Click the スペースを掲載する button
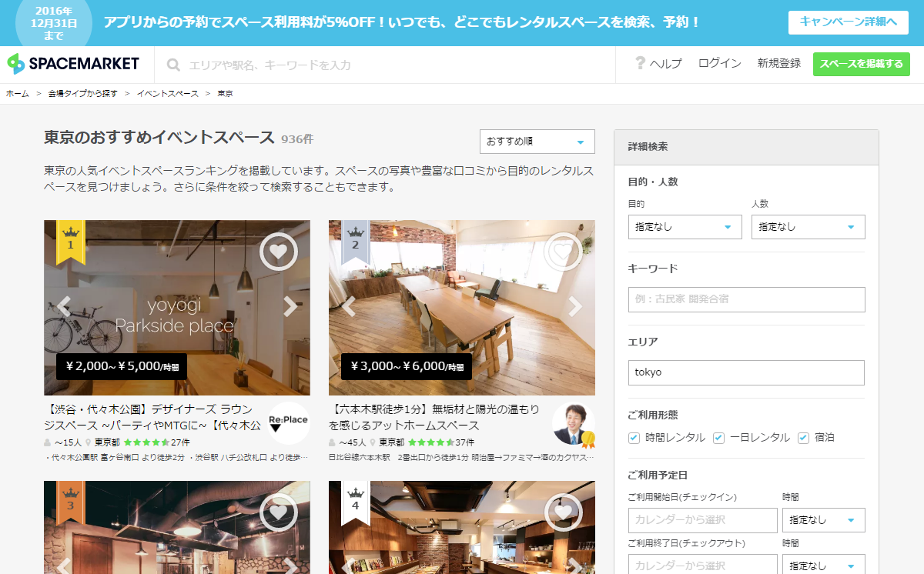This screenshot has width=924, height=574. pyautogui.click(x=862, y=64)
